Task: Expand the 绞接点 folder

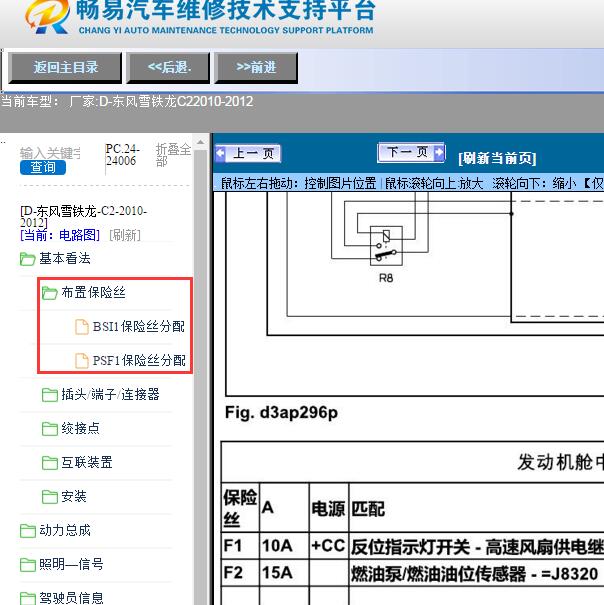Action: pos(80,428)
